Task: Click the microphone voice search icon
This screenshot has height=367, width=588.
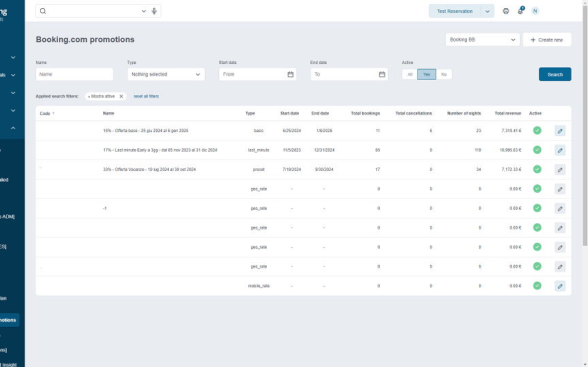Action: pos(154,11)
